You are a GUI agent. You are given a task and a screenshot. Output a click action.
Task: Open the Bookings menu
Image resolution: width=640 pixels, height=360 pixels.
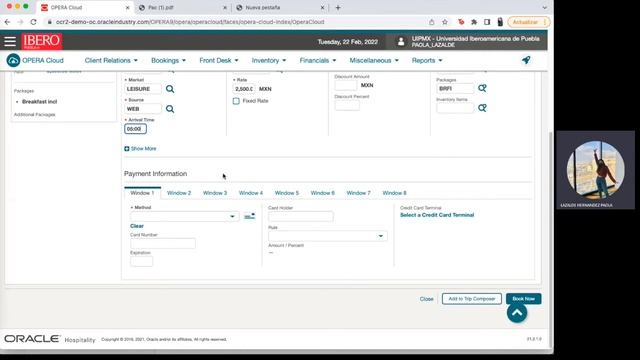point(168,60)
